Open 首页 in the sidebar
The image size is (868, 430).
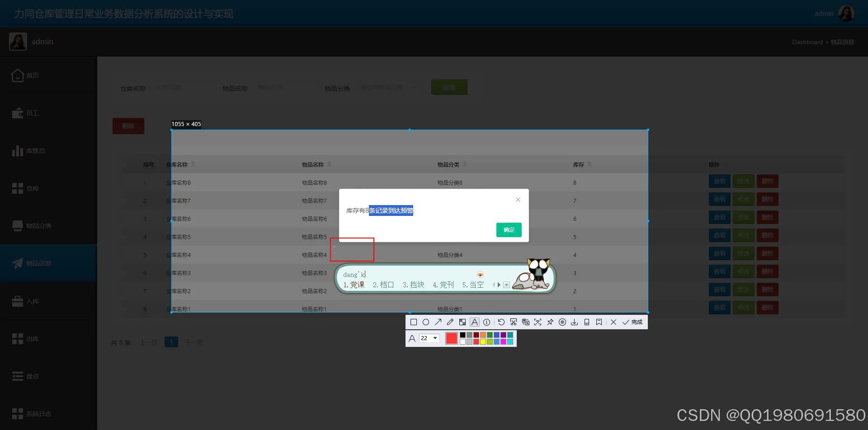(x=48, y=75)
